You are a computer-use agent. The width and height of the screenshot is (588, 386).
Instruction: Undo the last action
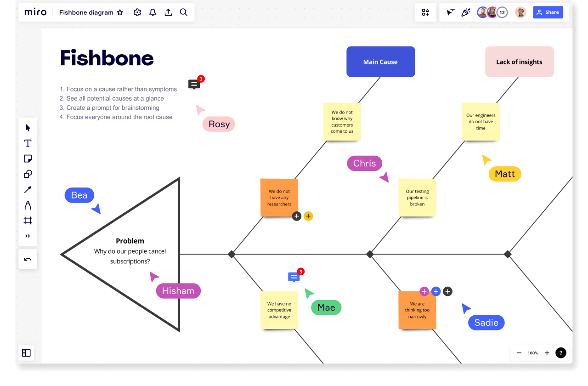pos(28,259)
